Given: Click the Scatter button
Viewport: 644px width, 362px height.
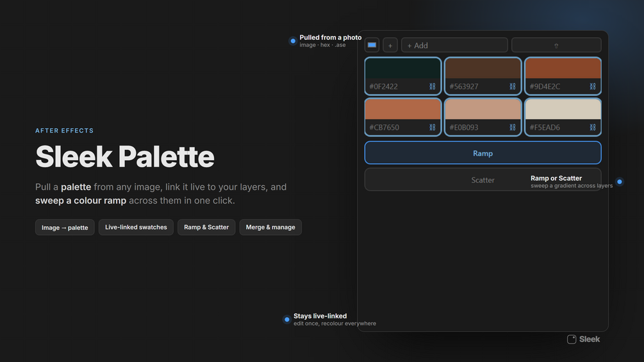Looking at the screenshot, I should pos(483,180).
